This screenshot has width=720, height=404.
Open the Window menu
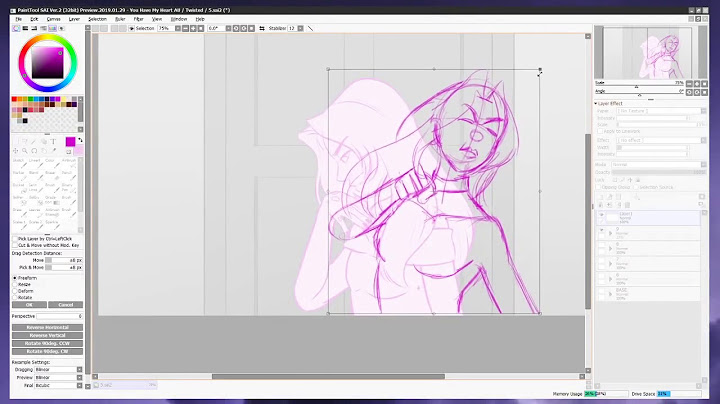[179, 19]
